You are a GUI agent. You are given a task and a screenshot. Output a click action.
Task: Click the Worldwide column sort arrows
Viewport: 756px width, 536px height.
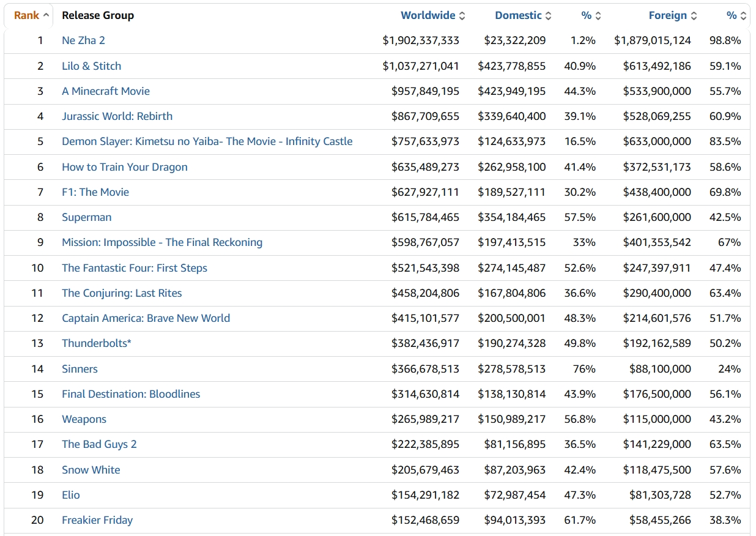[x=462, y=16]
